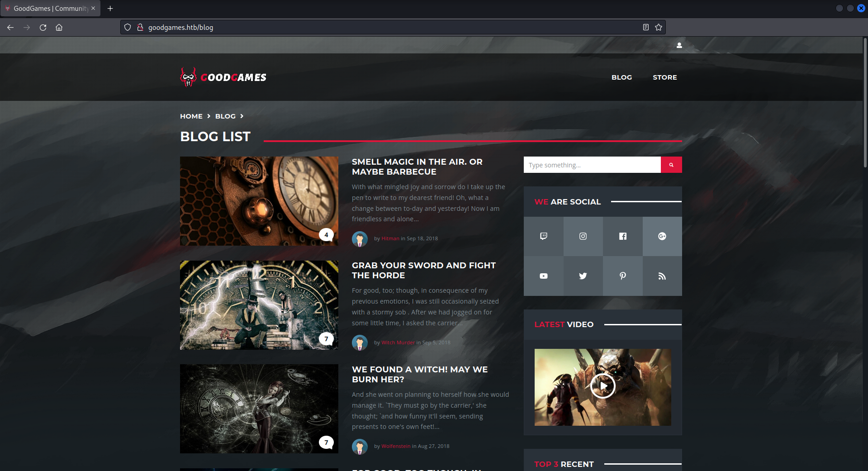Open the witch post thumbnail image
Image resolution: width=868 pixels, height=471 pixels.
pyautogui.click(x=259, y=409)
